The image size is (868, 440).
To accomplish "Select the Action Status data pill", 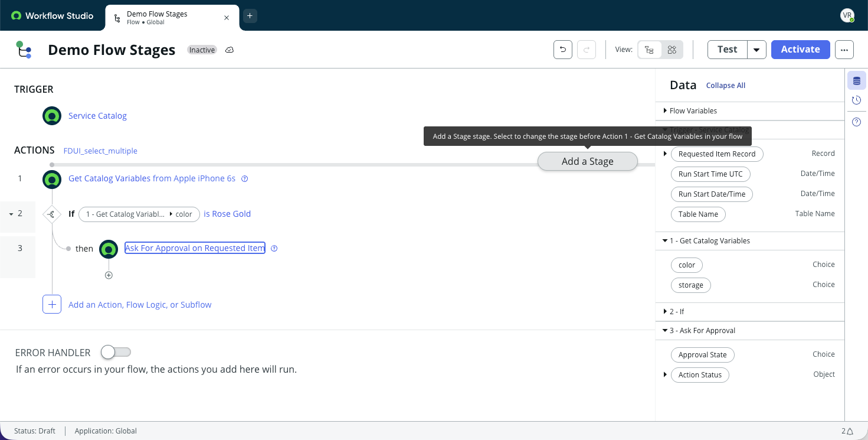I will click(700, 375).
